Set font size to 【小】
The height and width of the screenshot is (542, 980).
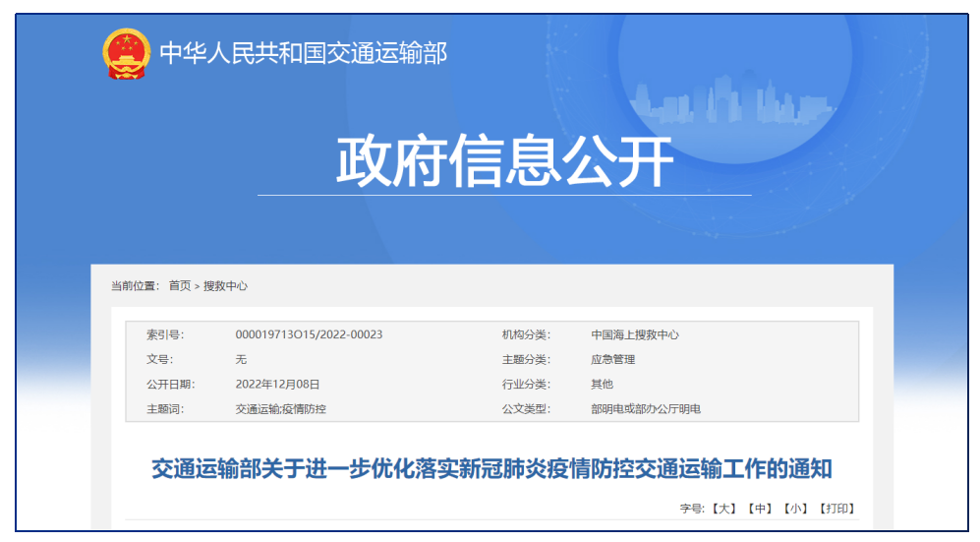coord(795,509)
